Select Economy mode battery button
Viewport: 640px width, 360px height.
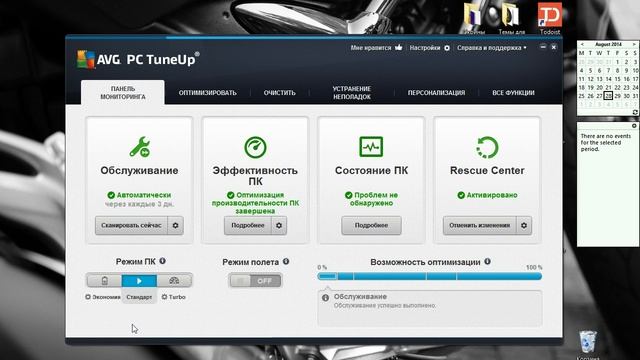click(104, 281)
